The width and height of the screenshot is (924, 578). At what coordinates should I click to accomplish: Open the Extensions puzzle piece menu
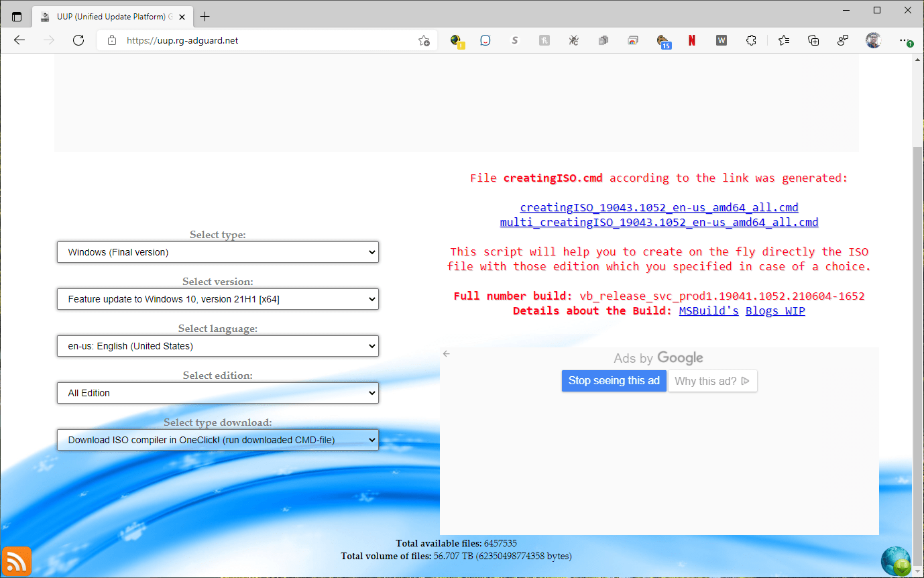point(751,40)
